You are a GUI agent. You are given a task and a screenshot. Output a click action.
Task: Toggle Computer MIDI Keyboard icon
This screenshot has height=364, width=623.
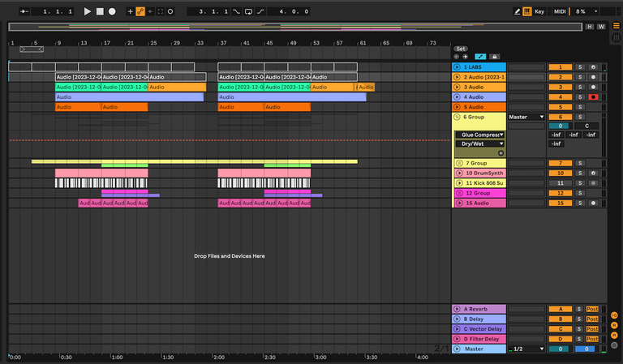(527, 11)
